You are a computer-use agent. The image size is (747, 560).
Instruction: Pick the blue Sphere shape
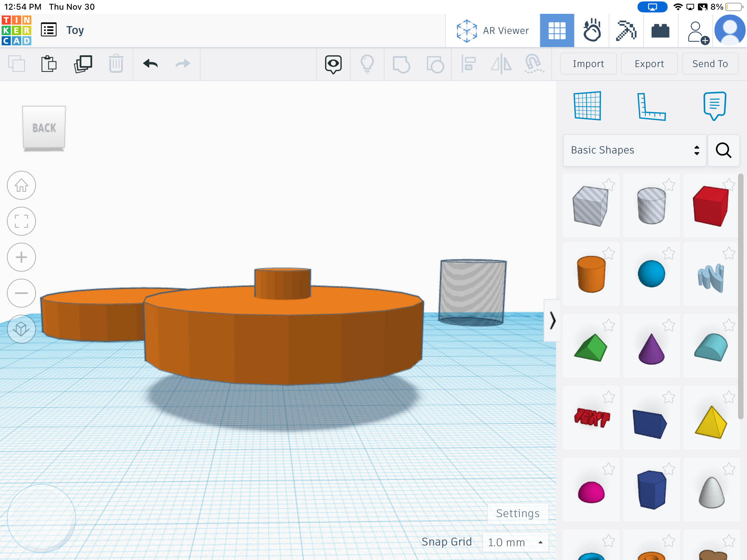651,274
